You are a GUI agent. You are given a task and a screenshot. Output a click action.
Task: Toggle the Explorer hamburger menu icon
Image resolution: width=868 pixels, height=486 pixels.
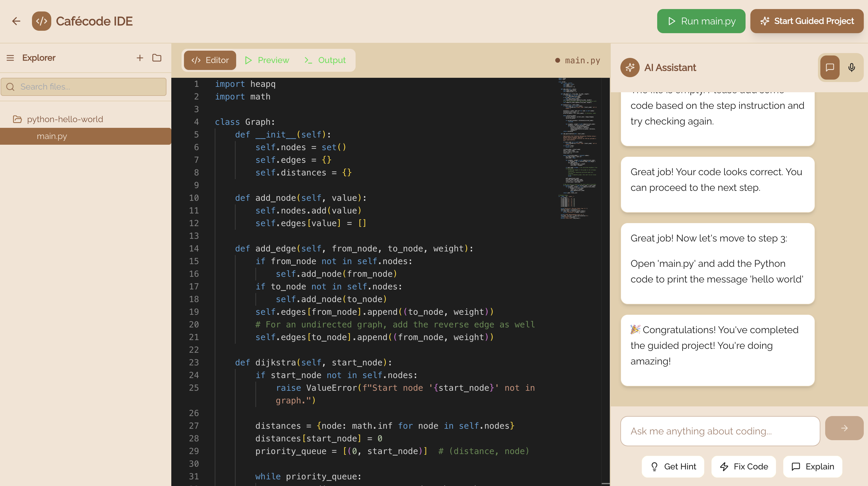[x=11, y=58]
